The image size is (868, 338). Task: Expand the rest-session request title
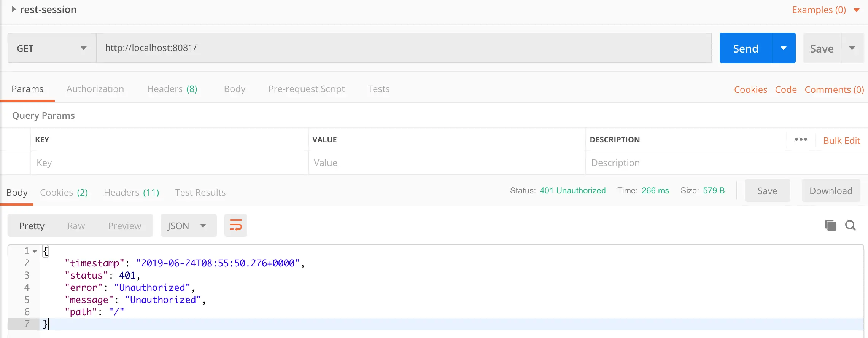[x=14, y=10]
